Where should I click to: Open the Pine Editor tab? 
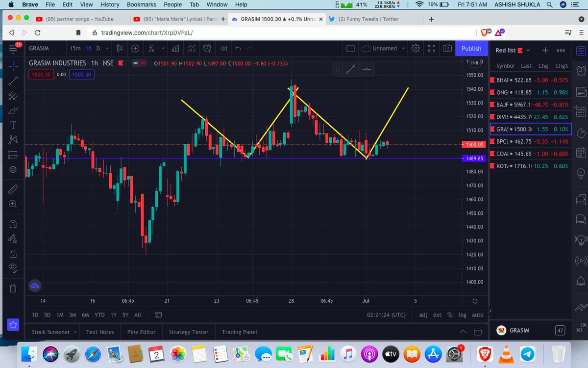141,332
